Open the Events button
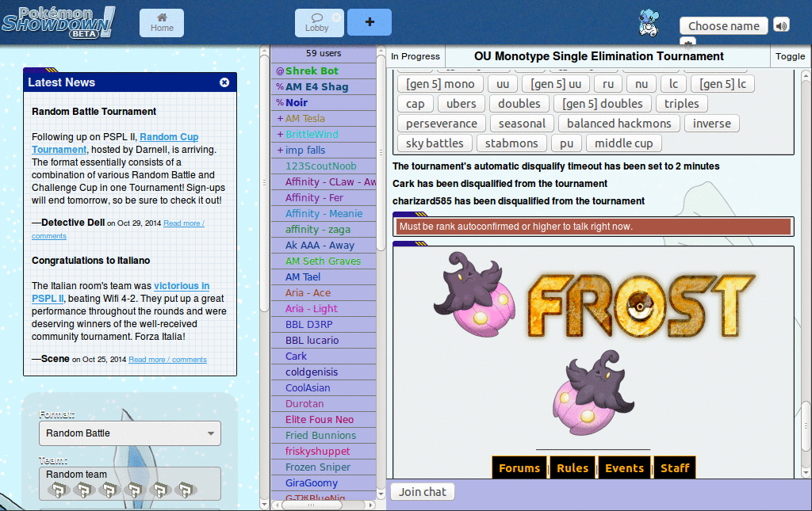Image resolution: width=812 pixels, height=511 pixels. [x=624, y=467]
